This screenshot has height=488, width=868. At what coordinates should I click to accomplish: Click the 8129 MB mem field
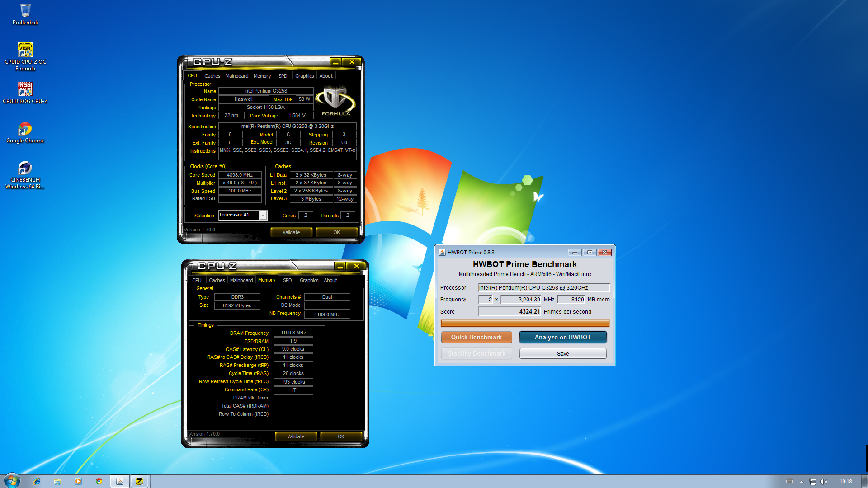[571, 299]
